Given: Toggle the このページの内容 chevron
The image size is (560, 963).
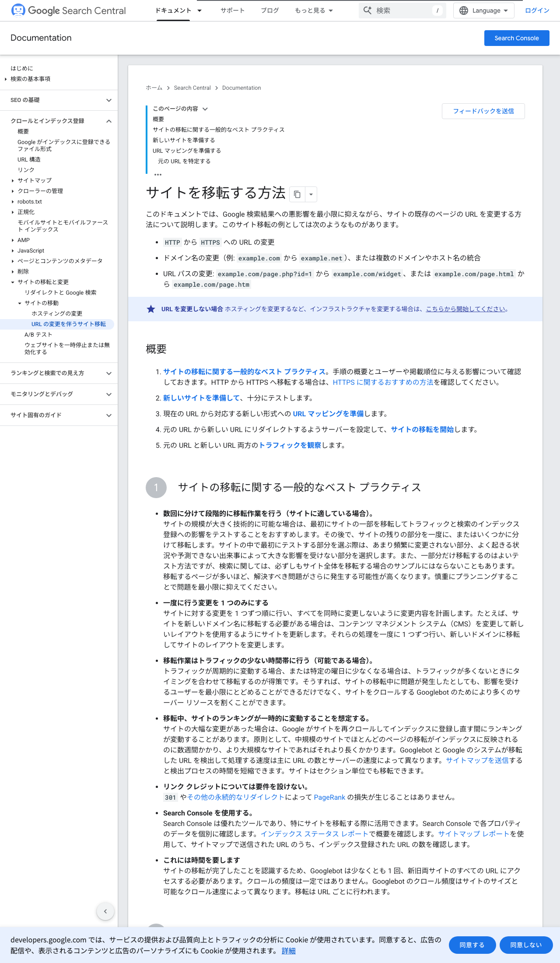Looking at the screenshot, I should click(205, 109).
